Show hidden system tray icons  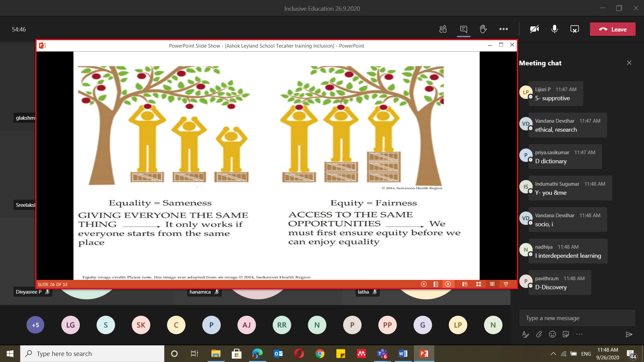(553, 354)
